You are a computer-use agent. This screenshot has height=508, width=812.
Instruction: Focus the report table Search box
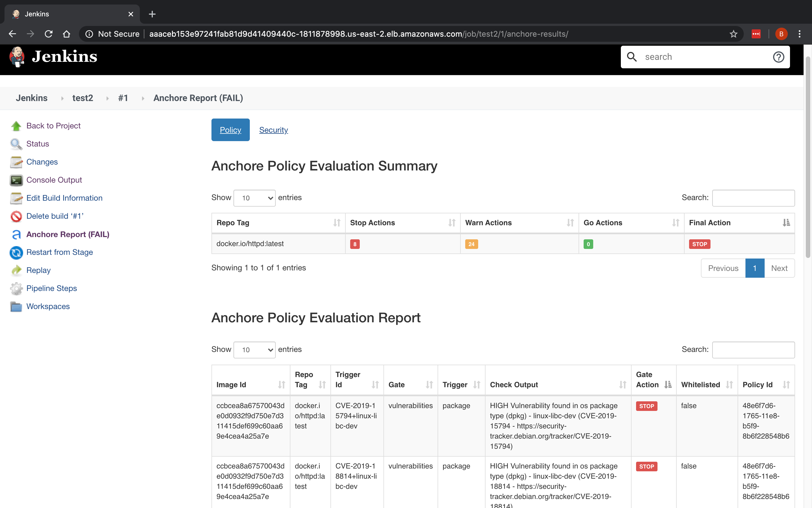tap(753, 350)
